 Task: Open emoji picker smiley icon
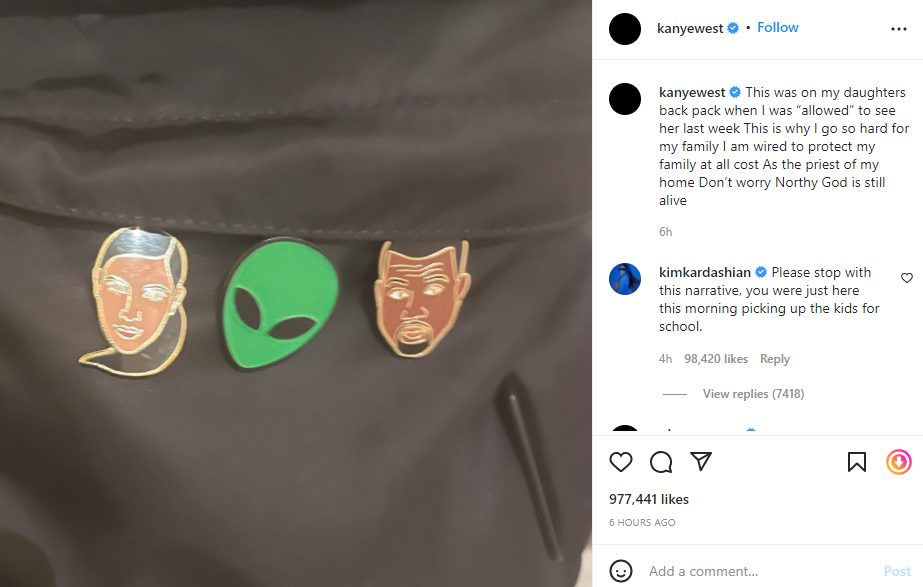click(621, 571)
